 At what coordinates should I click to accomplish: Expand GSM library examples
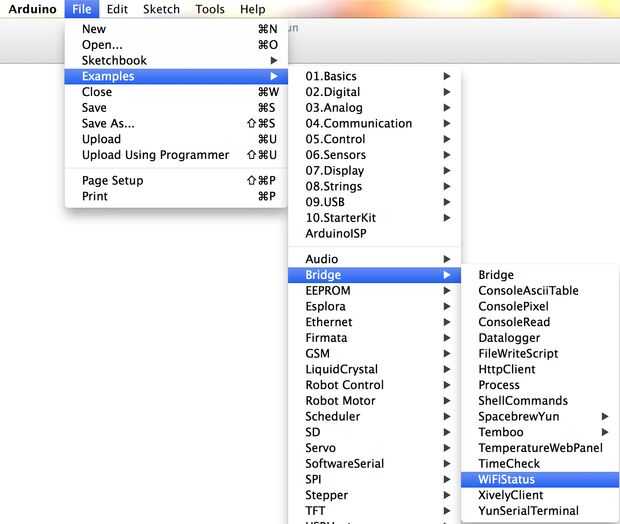[374, 354]
